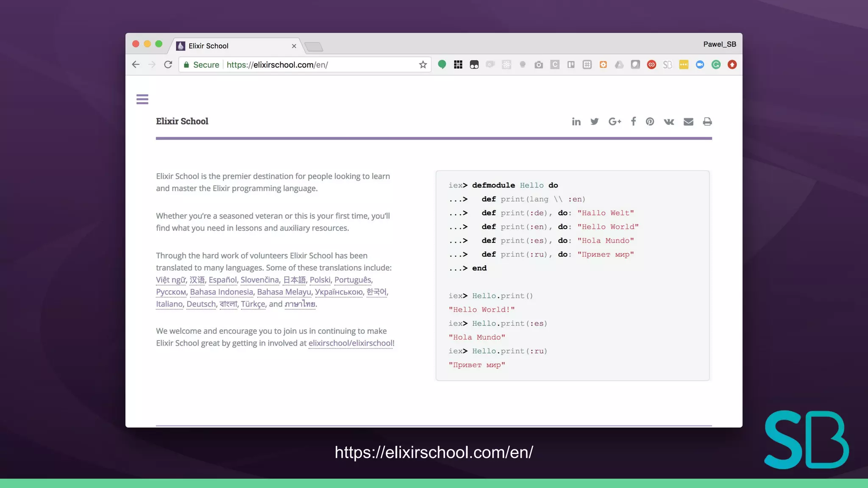Open the hamburger sidebar menu
The image size is (868, 488).
[142, 99]
